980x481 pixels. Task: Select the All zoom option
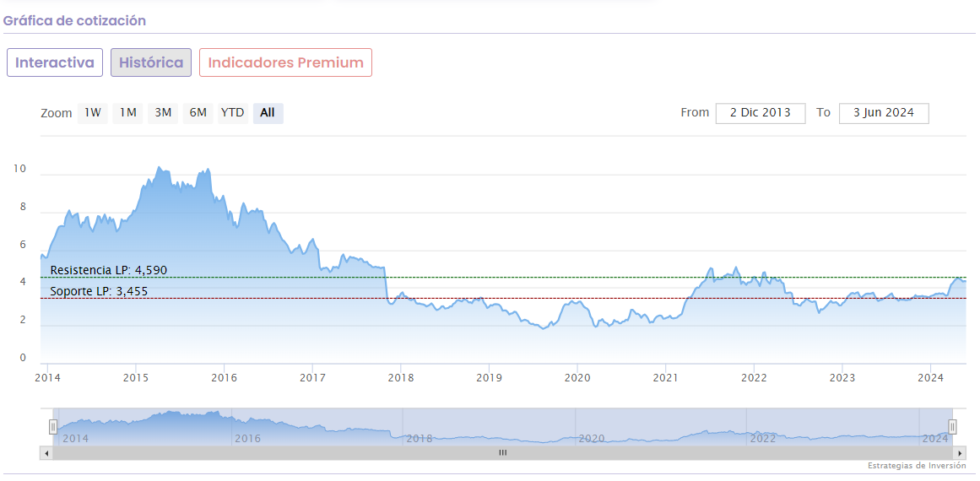coord(268,113)
